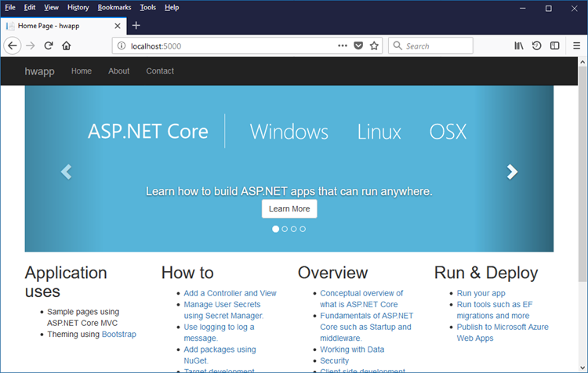Reload the current page
The width and height of the screenshot is (588, 373).
click(49, 45)
